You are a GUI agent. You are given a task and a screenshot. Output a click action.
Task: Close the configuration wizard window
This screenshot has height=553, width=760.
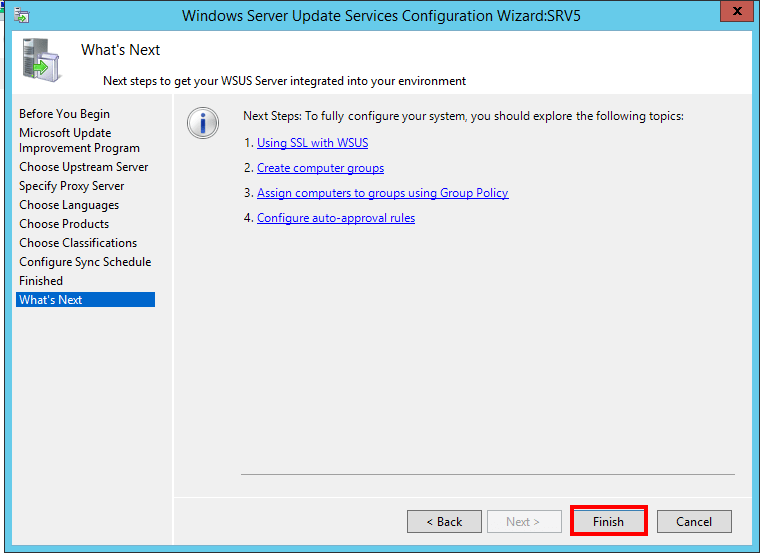click(x=737, y=11)
